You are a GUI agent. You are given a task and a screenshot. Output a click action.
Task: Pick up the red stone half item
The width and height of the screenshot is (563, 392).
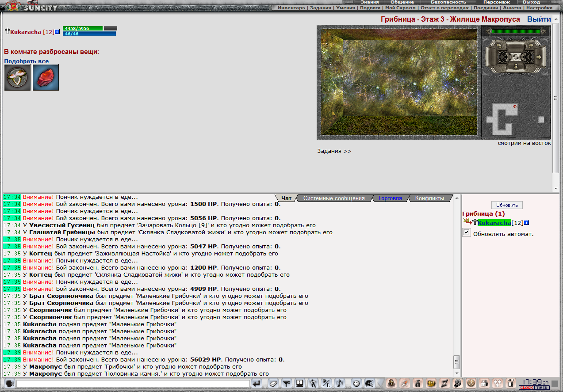point(46,78)
